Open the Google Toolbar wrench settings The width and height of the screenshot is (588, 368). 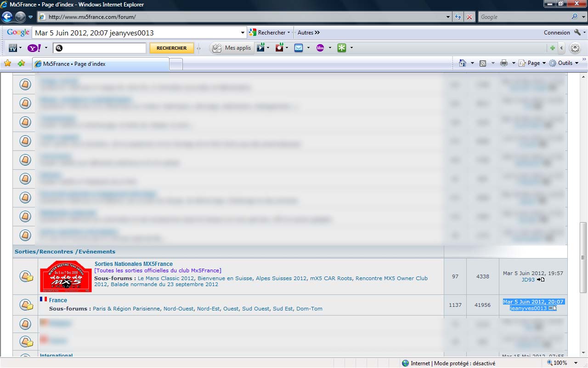(577, 33)
